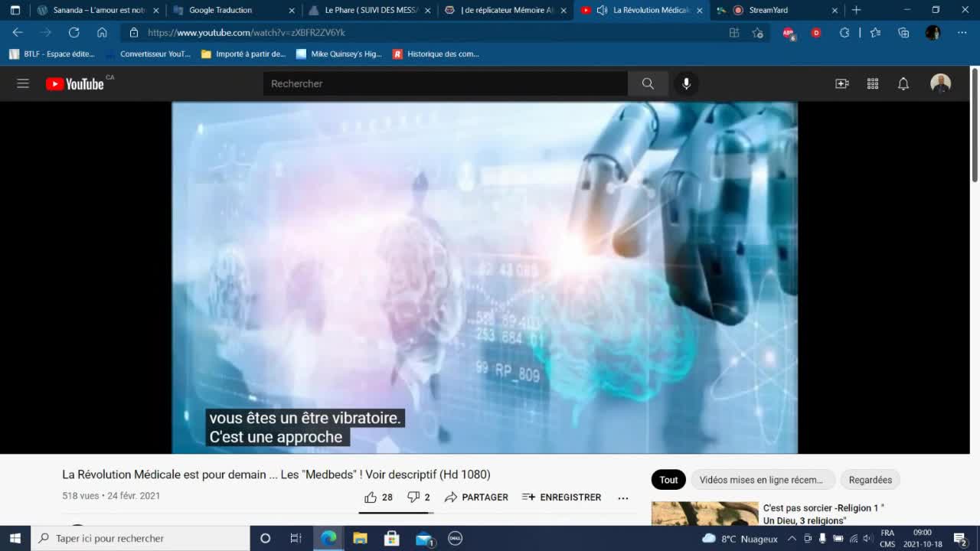Open the system volume speaker icon
Screen dimensions: 980x551
tap(867, 539)
